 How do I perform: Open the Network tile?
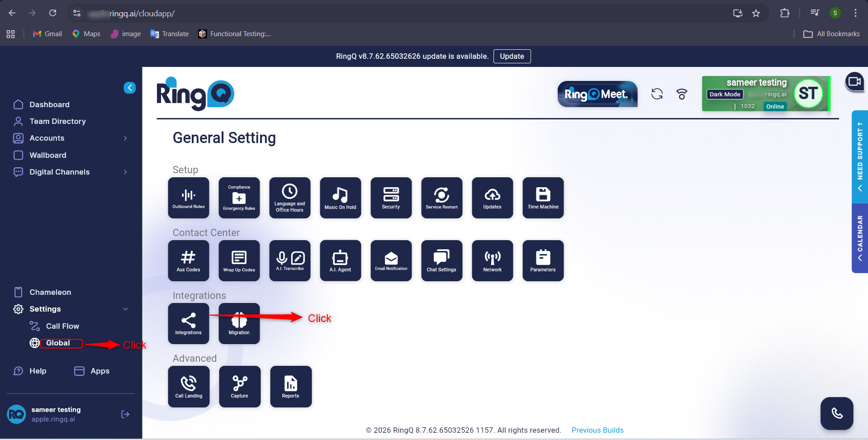pyautogui.click(x=493, y=260)
